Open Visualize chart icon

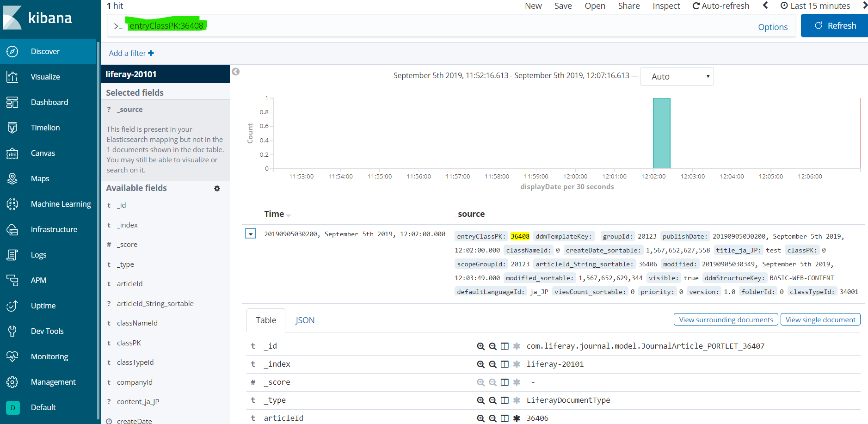12,77
